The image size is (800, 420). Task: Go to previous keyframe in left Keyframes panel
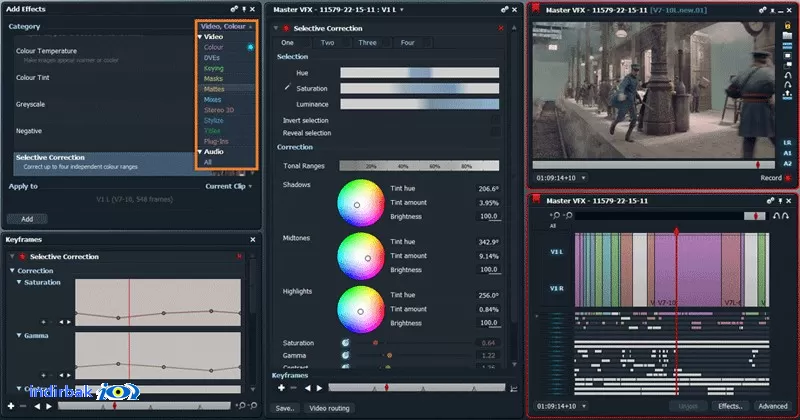[37, 406]
